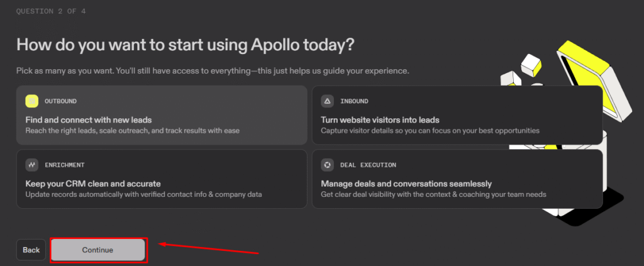The width and height of the screenshot is (644, 266).
Task: Click the yellow Outbound icon
Action: 32,101
